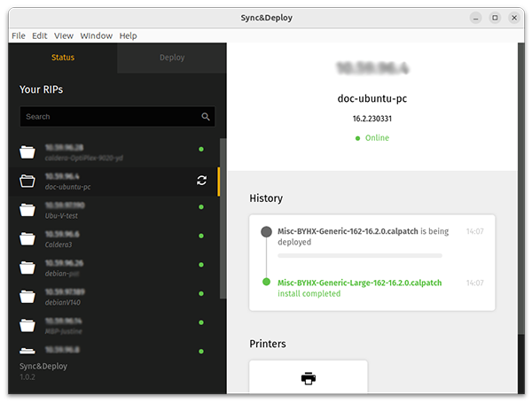
Task: Open the View menu
Action: (64, 35)
